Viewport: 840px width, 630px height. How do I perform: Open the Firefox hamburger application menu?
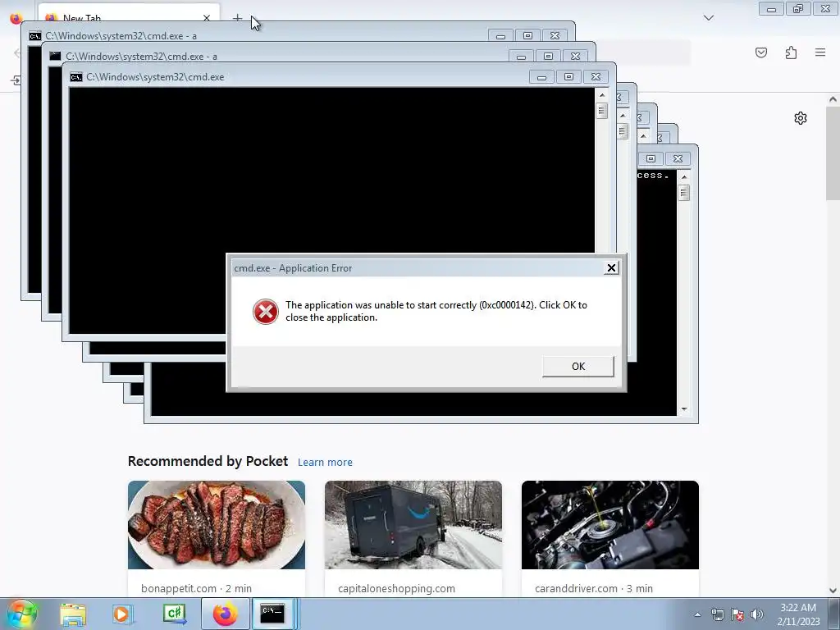(820, 52)
